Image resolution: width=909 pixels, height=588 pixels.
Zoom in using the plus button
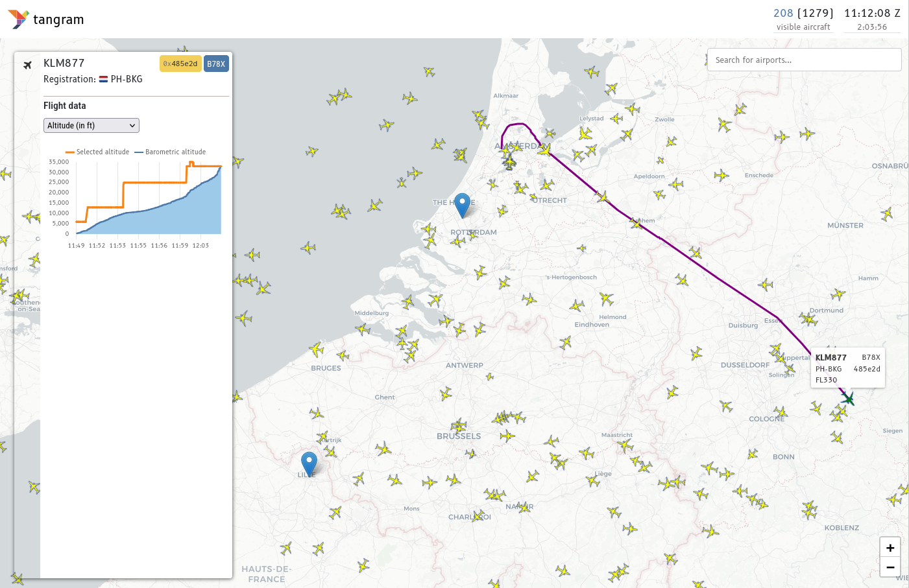[890, 548]
